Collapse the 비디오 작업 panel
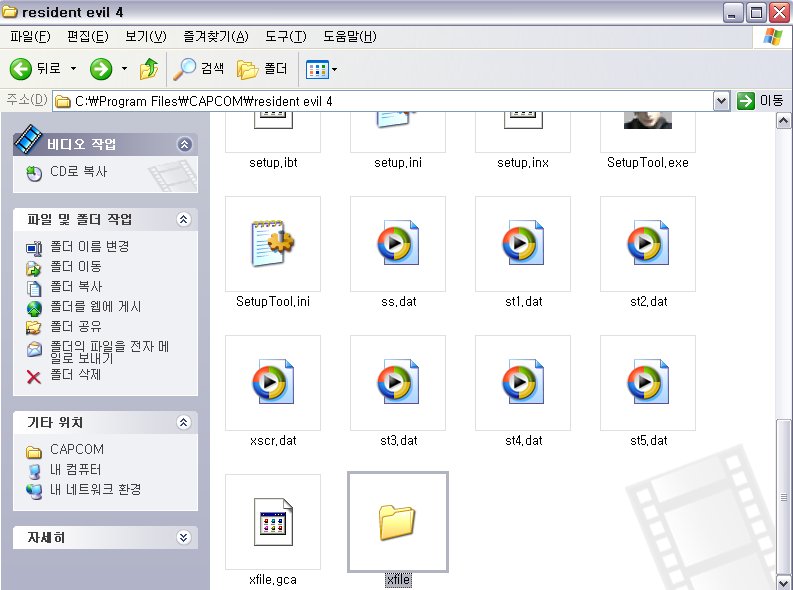The height and width of the screenshot is (590, 793). coord(184,145)
